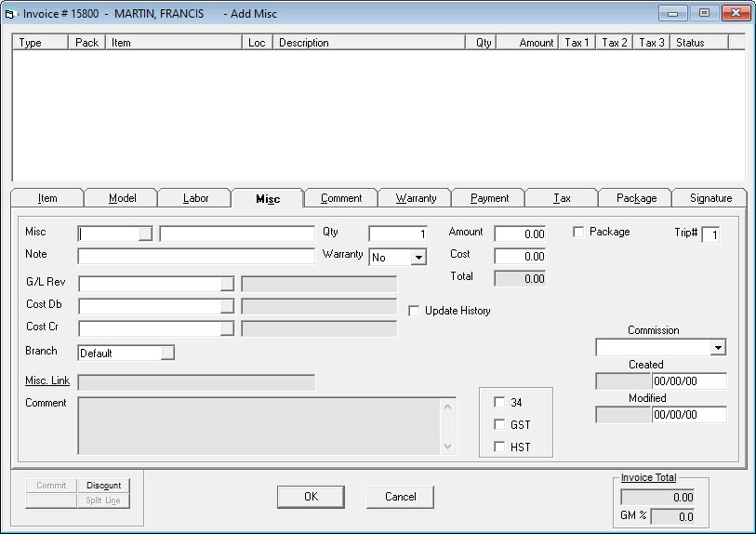Viewport: 756px width, 534px height.
Task: Click the Type column header
Action: [40, 43]
